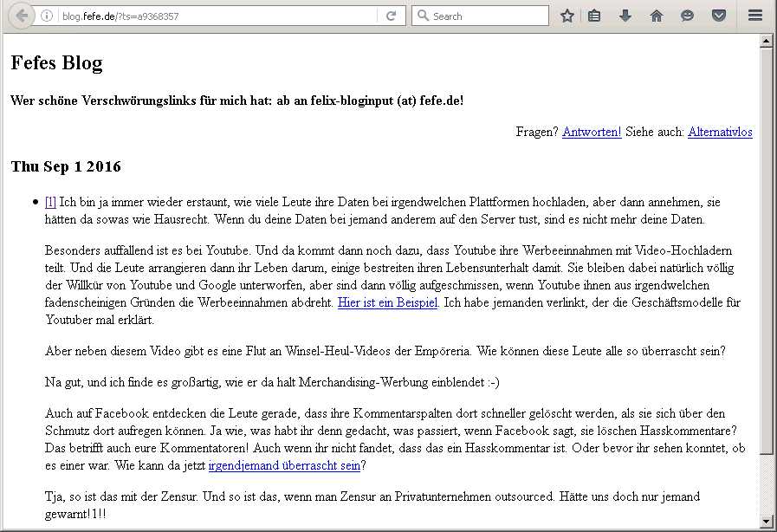Click the paragraph starting 'Tja, so ist das'
777x532 pixels.
tap(372, 505)
